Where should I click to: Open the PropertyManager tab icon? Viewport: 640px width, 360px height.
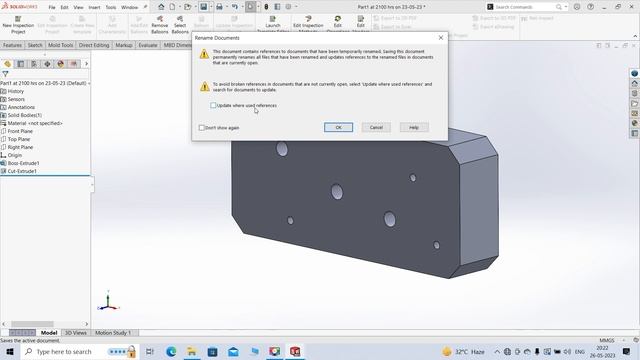(x=21, y=64)
